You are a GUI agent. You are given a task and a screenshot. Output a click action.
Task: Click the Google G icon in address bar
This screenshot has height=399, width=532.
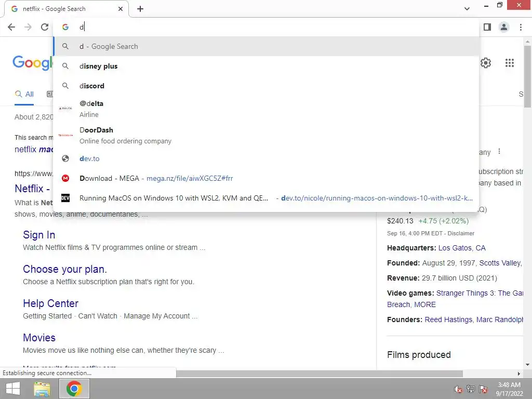[65, 27]
